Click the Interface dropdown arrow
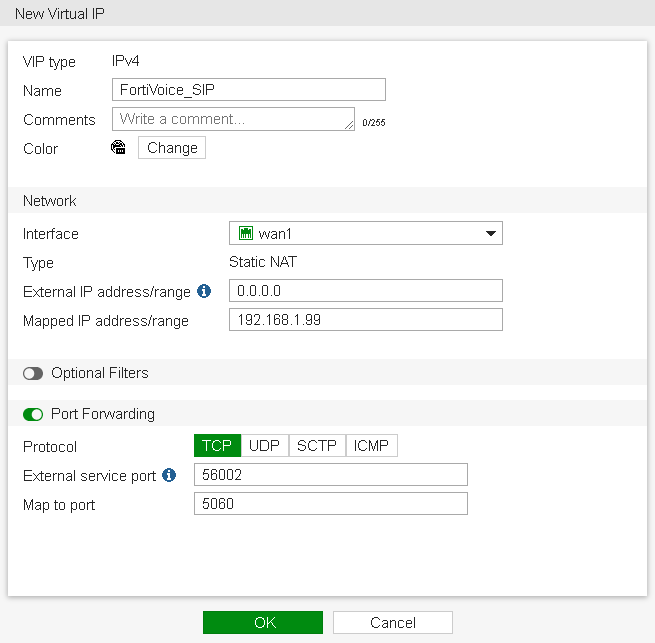The image size is (655, 643). point(490,234)
